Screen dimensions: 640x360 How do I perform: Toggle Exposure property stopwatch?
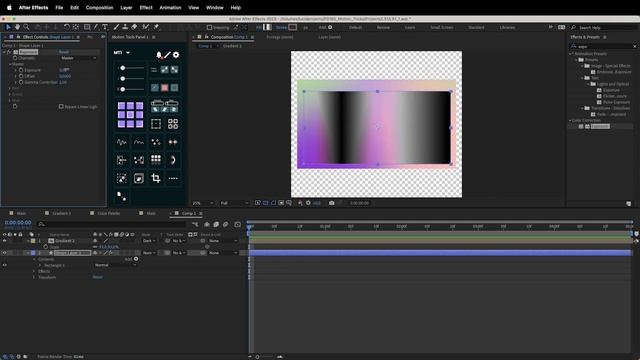pyautogui.click(x=21, y=70)
